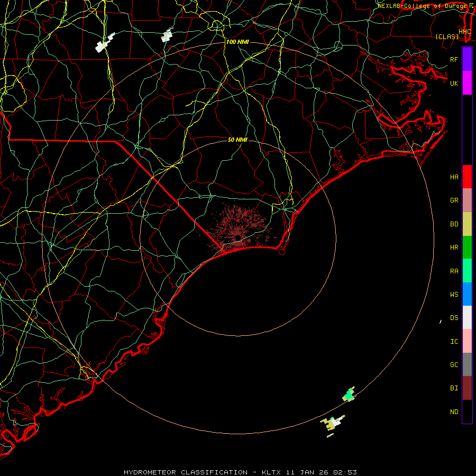Select the BD yellow legend block
The width and height of the screenshot is (476, 476).
[x=467, y=224]
